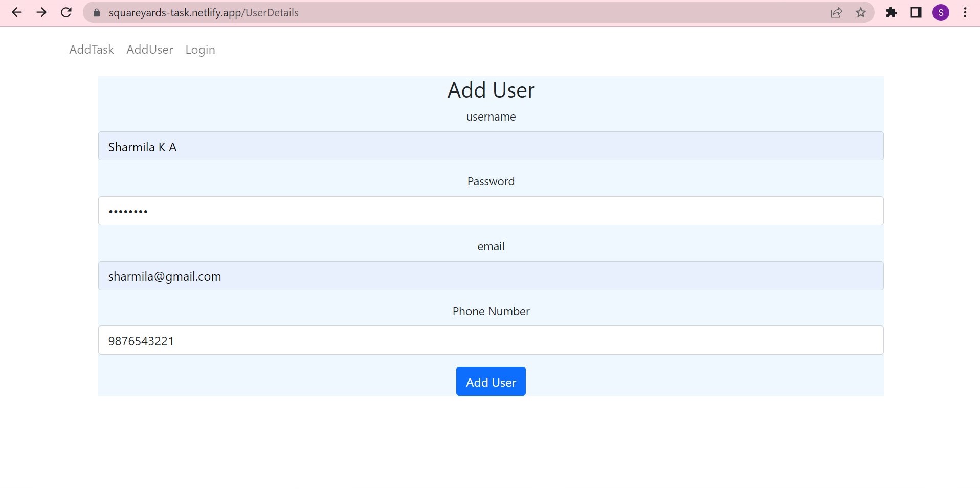Click the browser back arrow
Viewport: 980px width, 489px height.
point(17,12)
